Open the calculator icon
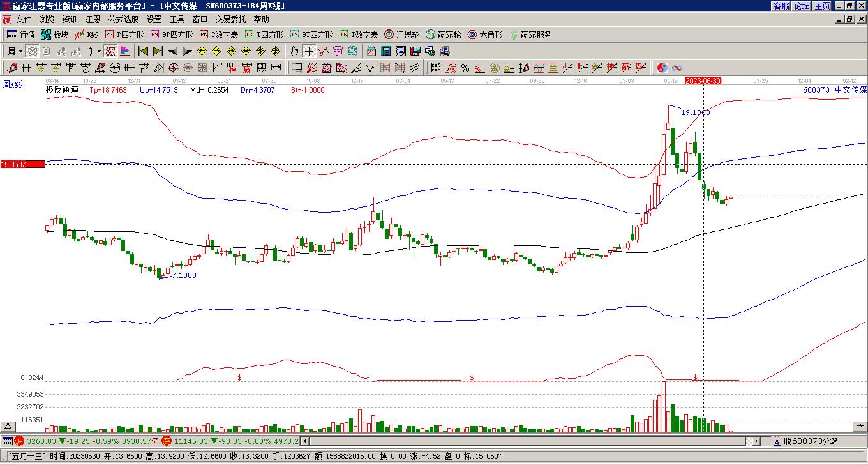This screenshot has height=465, width=868. (x=385, y=51)
